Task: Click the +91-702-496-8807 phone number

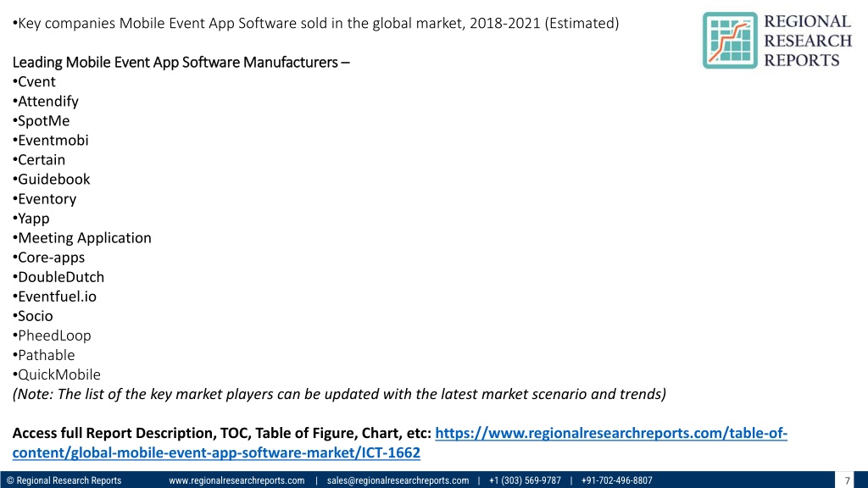Action: (x=617, y=480)
